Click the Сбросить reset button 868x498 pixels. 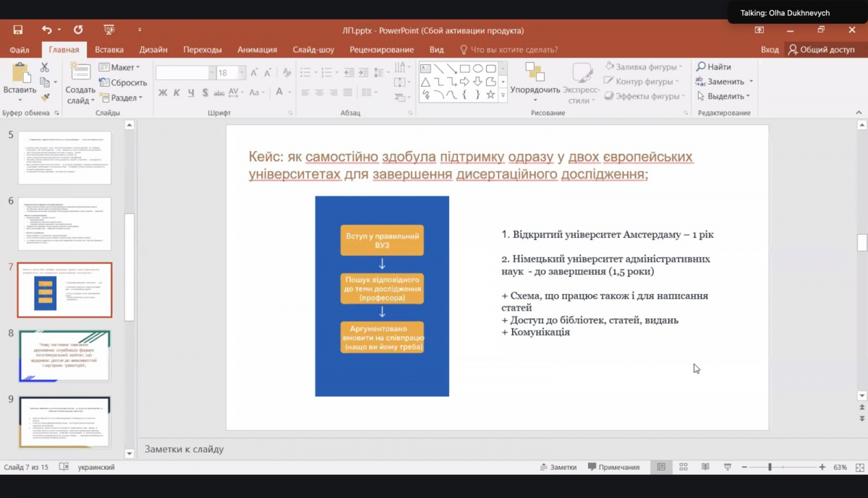click(123, 82)
